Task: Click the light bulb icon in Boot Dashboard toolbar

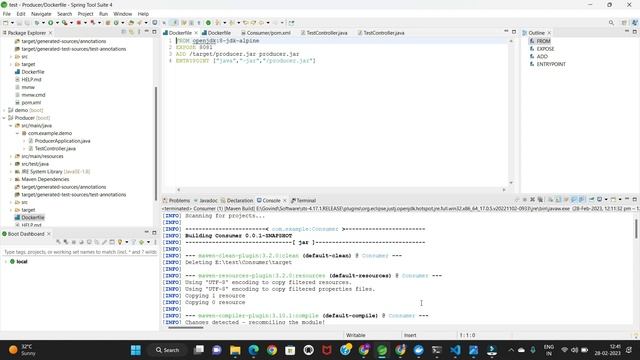Action: pyautogui.click(x=120, y=242)
